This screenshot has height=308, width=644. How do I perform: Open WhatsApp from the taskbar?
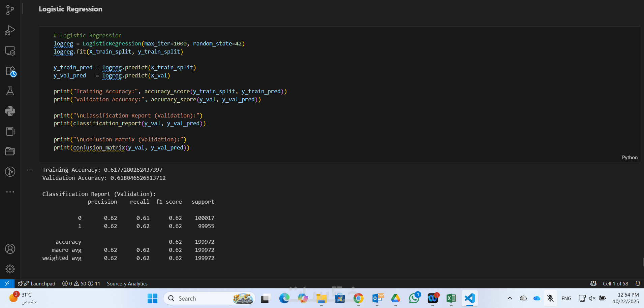click(x=414, y=298)
